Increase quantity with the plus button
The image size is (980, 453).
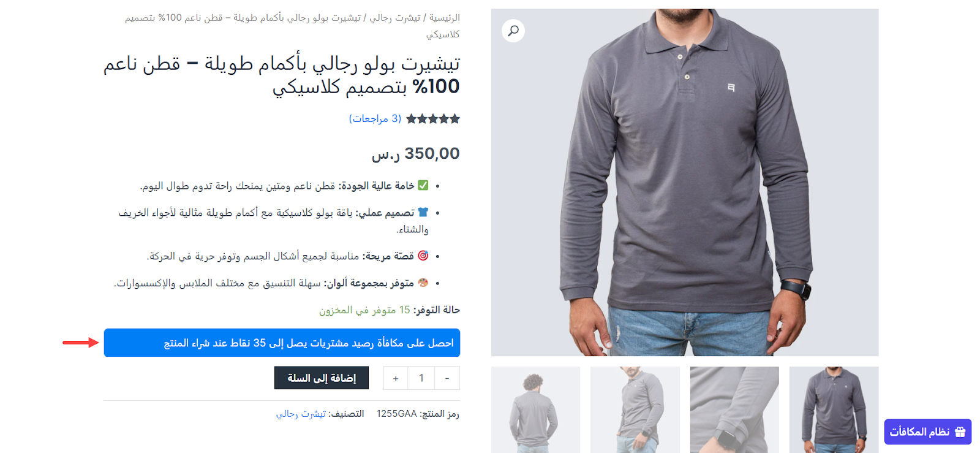396,378
